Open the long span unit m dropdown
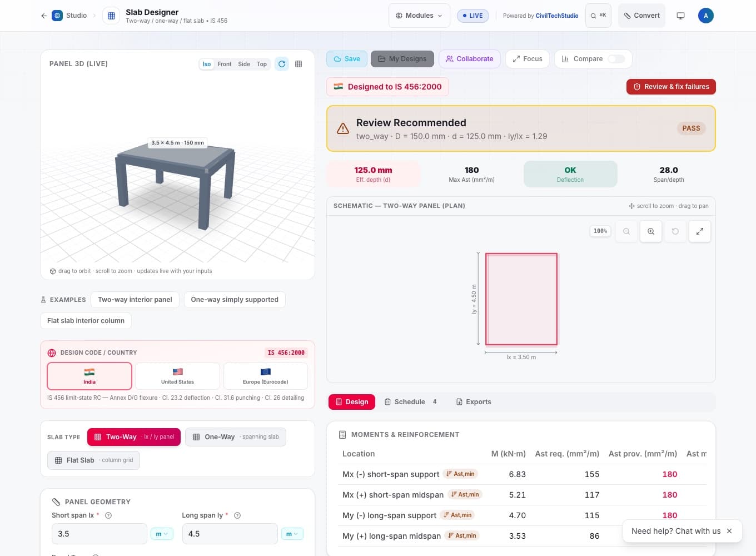The width and height of the screenshot is (756, 556). pyautogui.click(x=292, y=534)
